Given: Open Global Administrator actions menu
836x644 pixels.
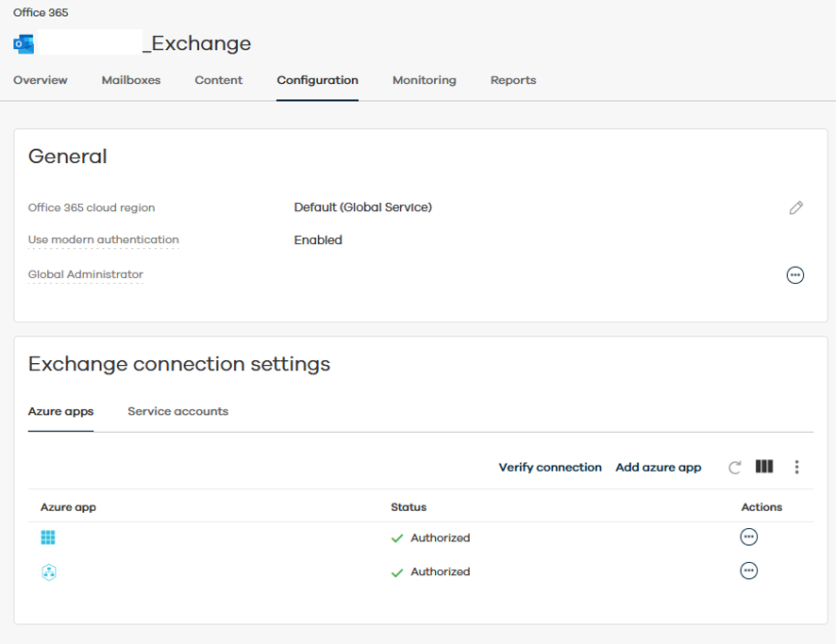Looking at the screenshot, I should (x=794, y=275).
